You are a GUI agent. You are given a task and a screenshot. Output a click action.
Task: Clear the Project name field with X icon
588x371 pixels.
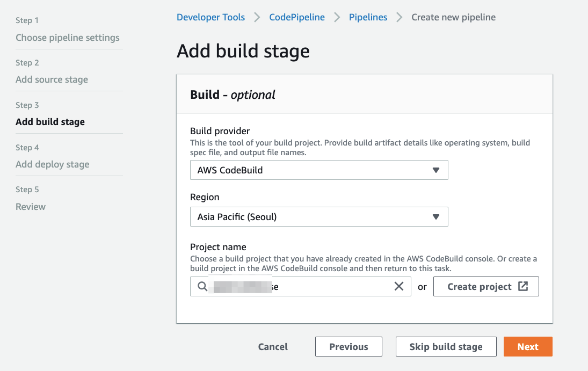click(x=399, y=287)
